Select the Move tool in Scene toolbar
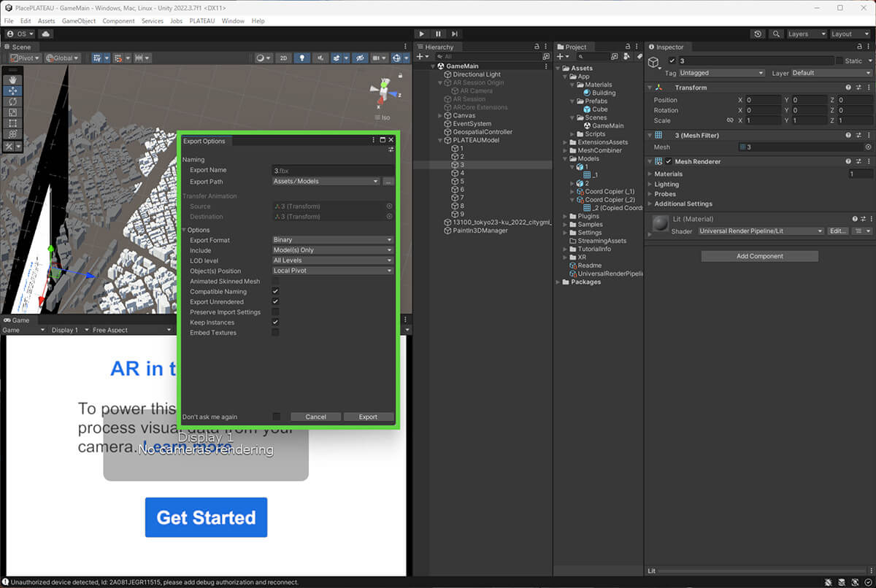 pyautogui.click(x=13, y=90)
